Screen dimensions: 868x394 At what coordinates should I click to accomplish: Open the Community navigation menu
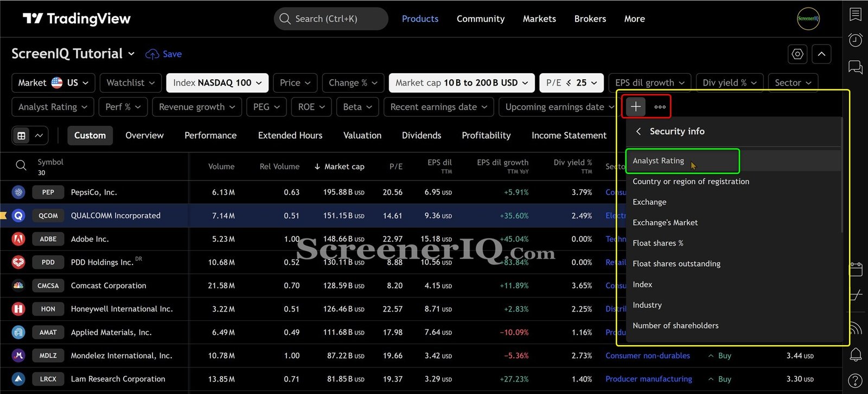click(x=481, y=19)
